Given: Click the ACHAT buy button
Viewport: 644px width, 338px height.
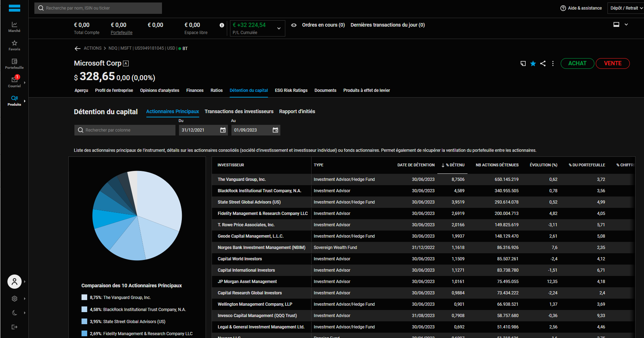Looking at the screenshot, I should tap(577, 63).
